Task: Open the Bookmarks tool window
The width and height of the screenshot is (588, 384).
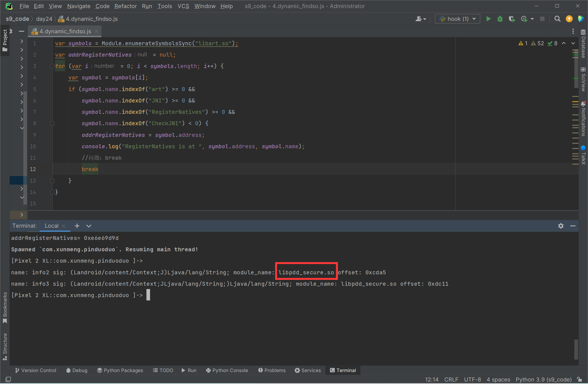Action: click(x=5, y=308)
